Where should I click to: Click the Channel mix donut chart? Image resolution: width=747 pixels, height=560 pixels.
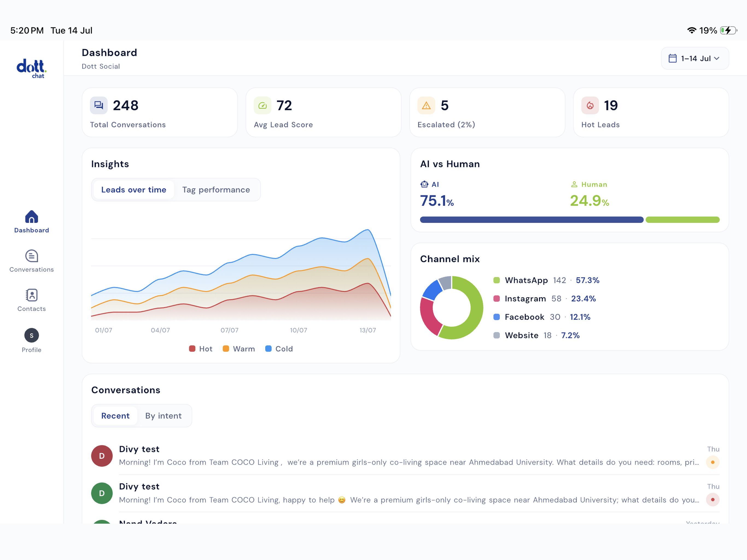pyautogui.click(x=451, y=308)
